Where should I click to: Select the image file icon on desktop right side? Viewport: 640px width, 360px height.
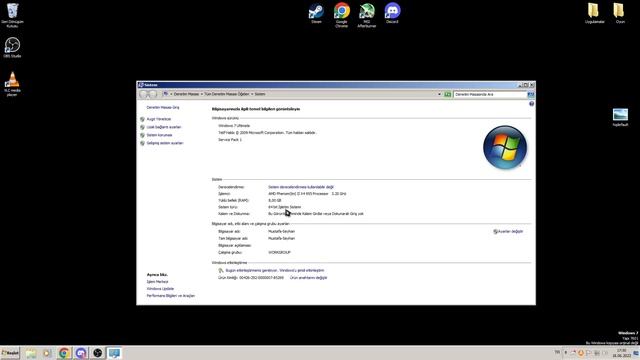pos(620,117)
